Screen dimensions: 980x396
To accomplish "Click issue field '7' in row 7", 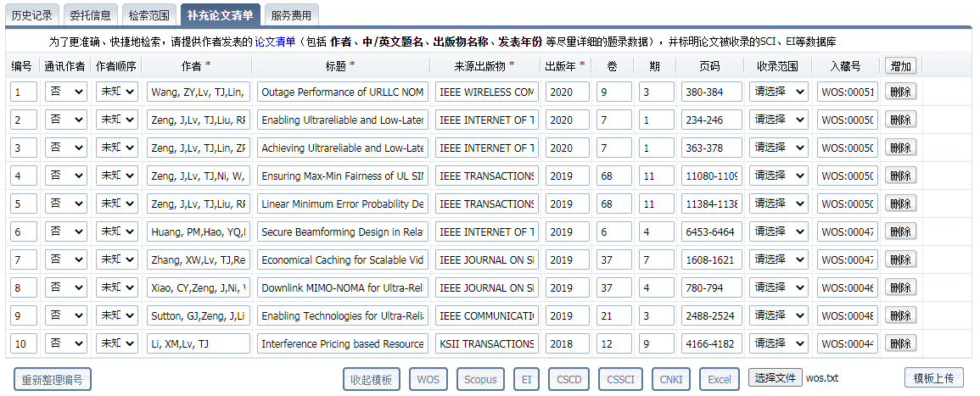I will pyautogui.click(x=656, y=259).
